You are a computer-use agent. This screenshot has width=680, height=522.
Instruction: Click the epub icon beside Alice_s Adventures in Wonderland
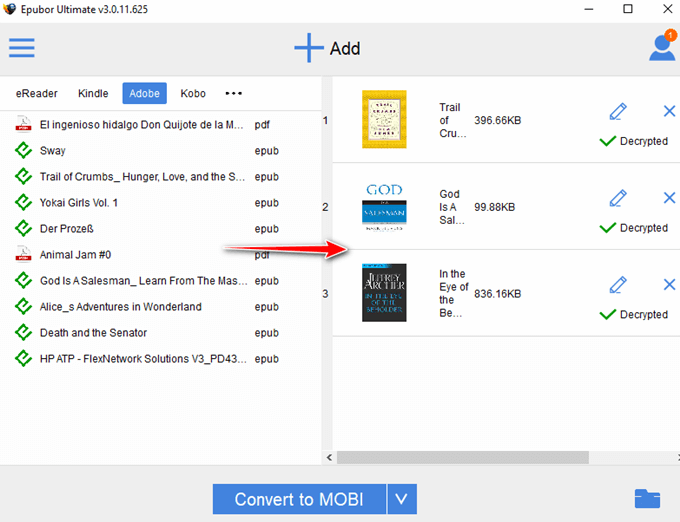tap(23, 307)
